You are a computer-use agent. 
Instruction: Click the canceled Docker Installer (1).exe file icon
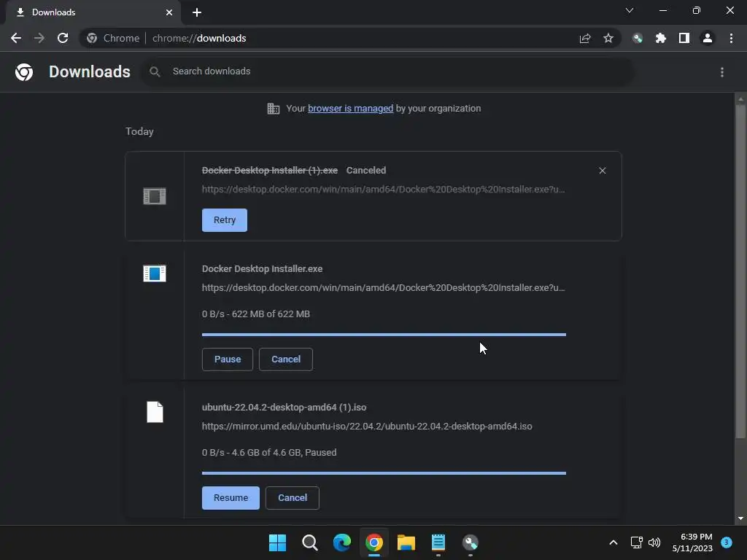pyautogui.click(x=155, y=195)
